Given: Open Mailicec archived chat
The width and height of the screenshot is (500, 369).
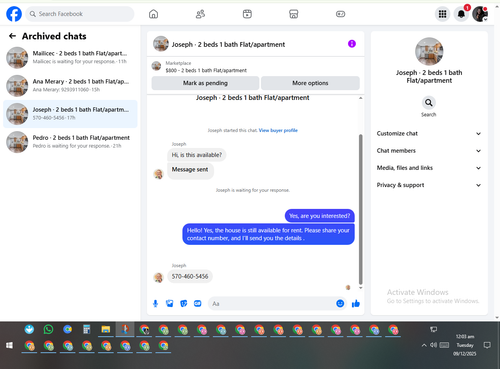Looking at the screenshot, I should coord(70,57).
